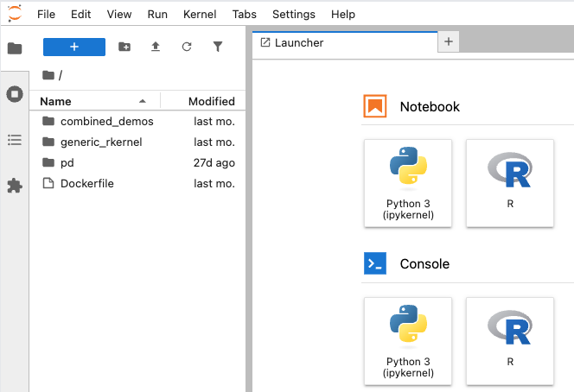Open the Edit menu
This screenshot has height=392, width=574.
point(80,15)
